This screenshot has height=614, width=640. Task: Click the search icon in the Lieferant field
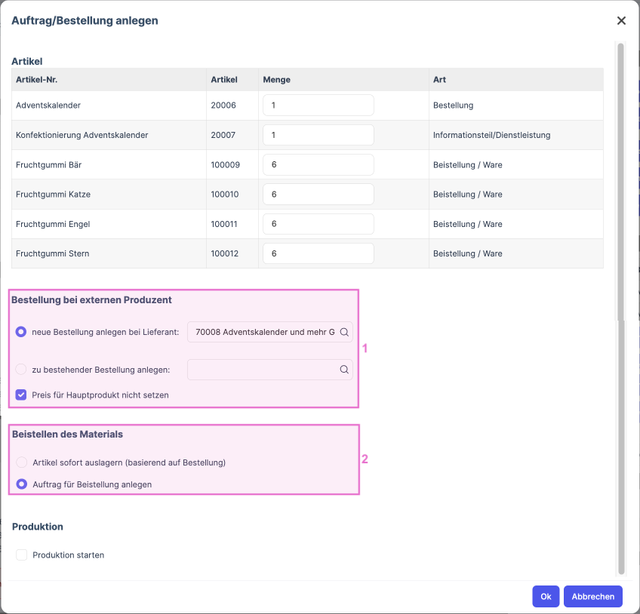tap(344, 332)
